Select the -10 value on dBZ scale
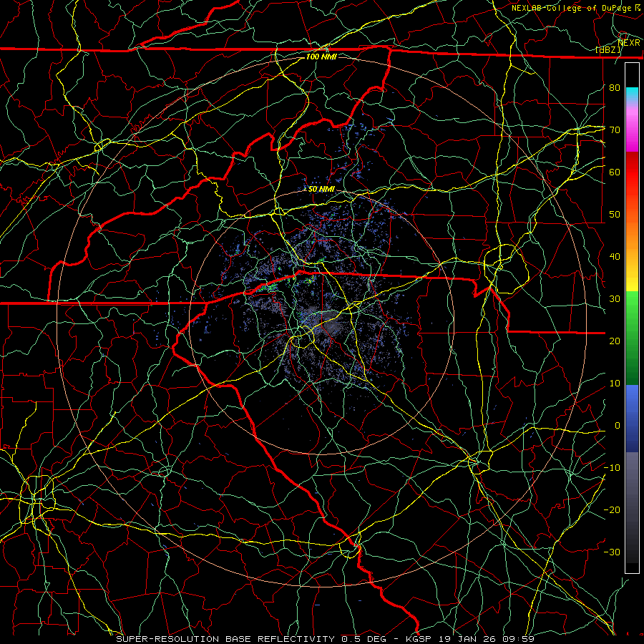The width and height of the screenshot is (644, 644). (x=612, y=468)
